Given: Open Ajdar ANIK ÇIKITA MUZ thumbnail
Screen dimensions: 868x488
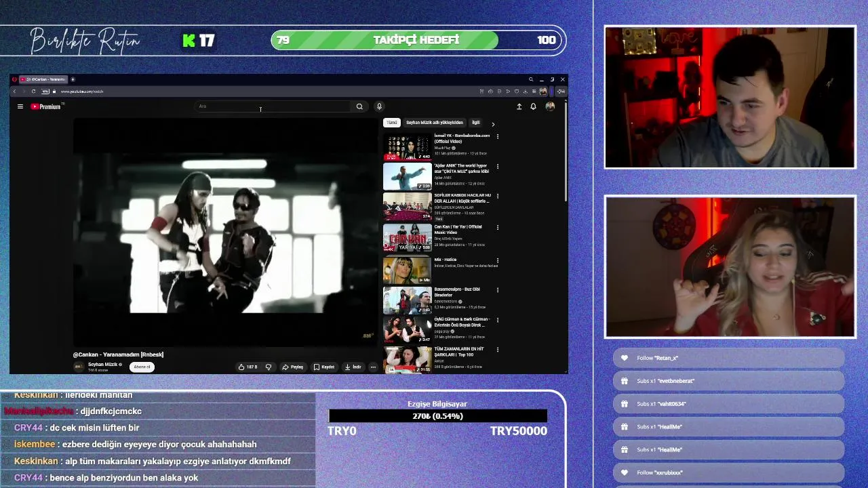Looking at the screenshot, I should coord(407,176).
